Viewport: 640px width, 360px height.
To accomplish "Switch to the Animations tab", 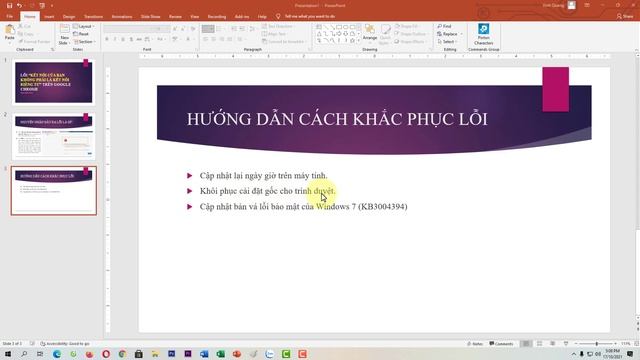I will [122, 17].
